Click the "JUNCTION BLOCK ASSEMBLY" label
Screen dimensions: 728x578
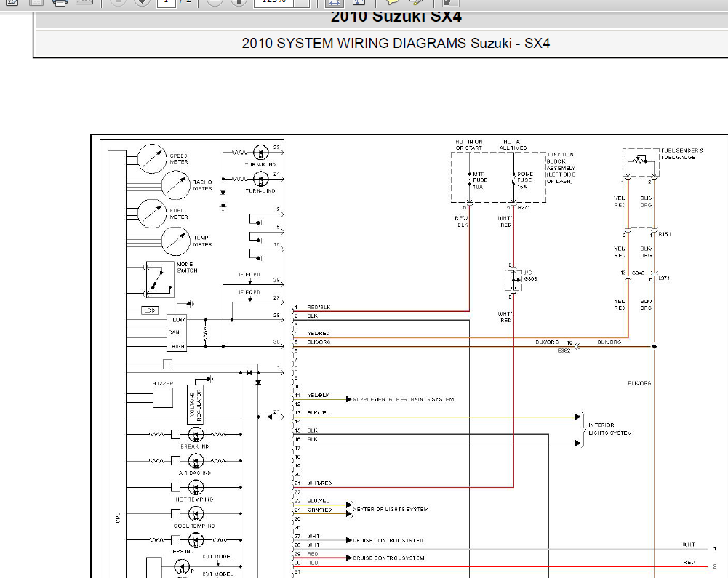[561, 168]
